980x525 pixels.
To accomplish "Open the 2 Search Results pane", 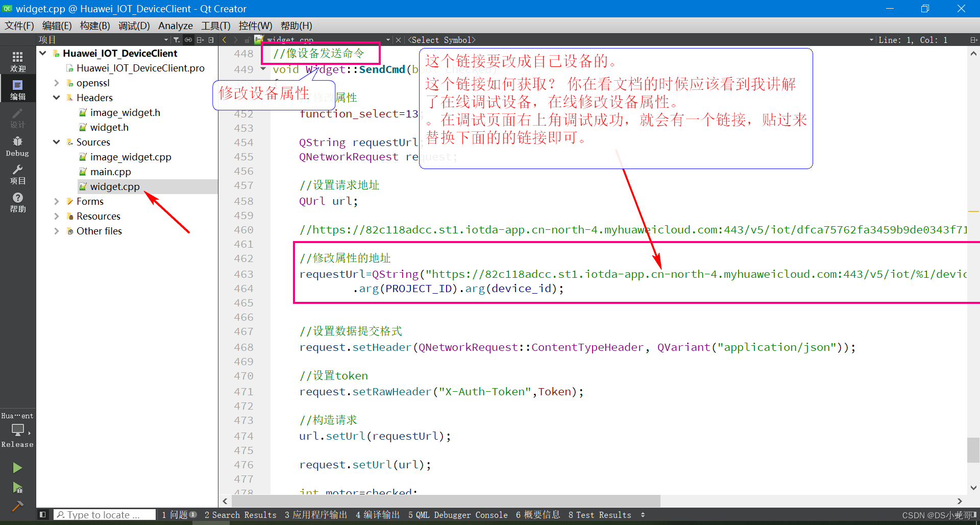I will (240, 515).
